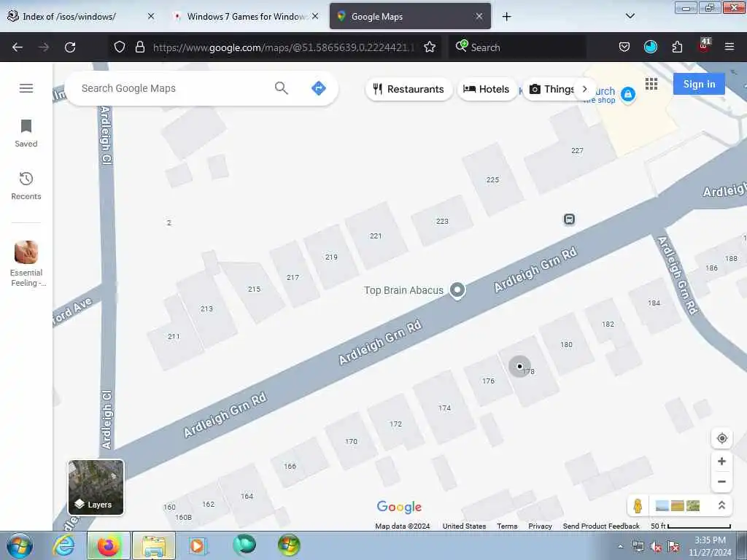Open the Google apps grid
Screen dimensions: 747x560
[x=651, y=85]
